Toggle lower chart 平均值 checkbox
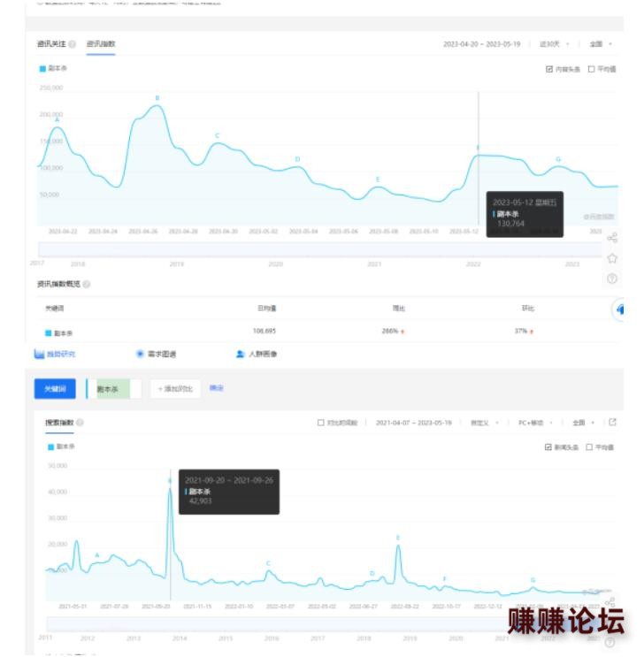The height and width of the screenshot is (657, 644). point(589,447)
